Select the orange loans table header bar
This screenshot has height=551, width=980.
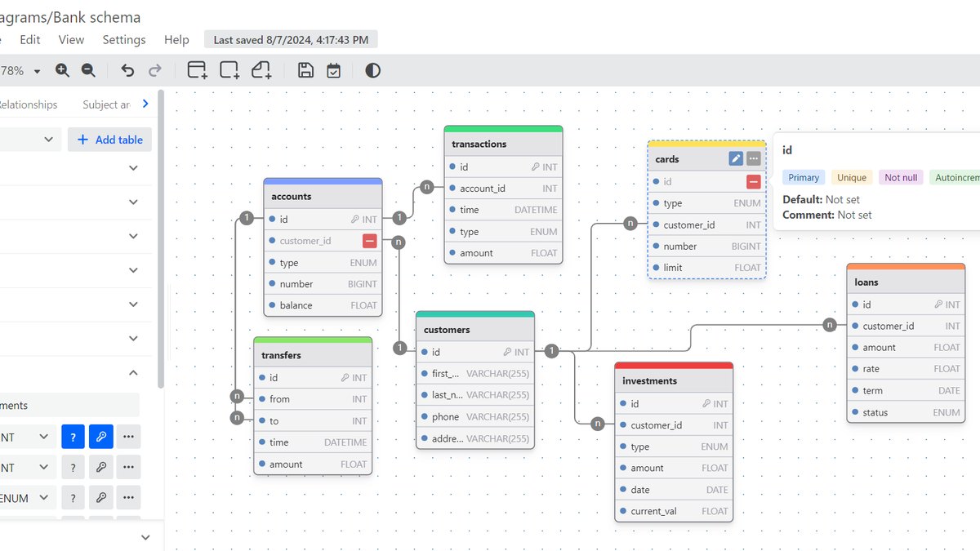(x=906, y=266)
